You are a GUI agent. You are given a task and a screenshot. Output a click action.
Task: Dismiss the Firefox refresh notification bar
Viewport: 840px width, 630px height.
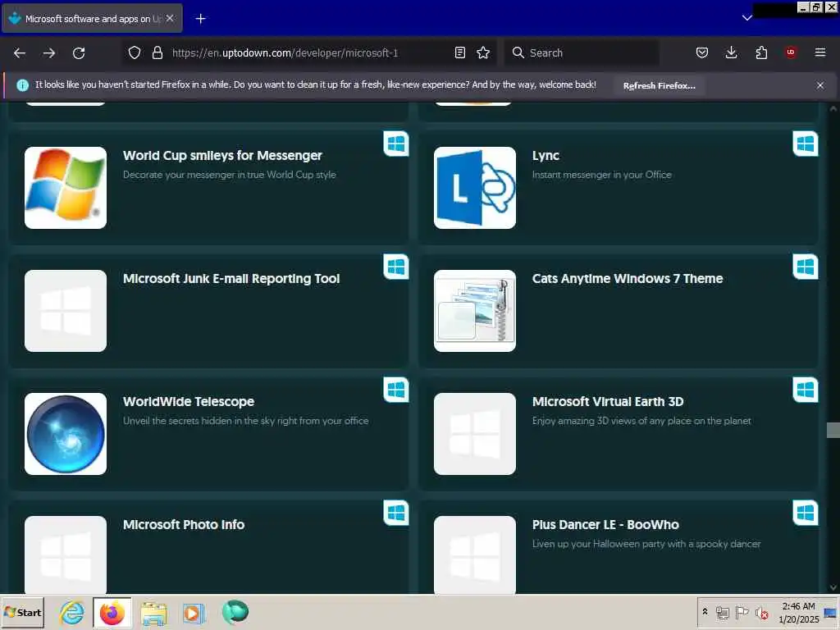820,85
